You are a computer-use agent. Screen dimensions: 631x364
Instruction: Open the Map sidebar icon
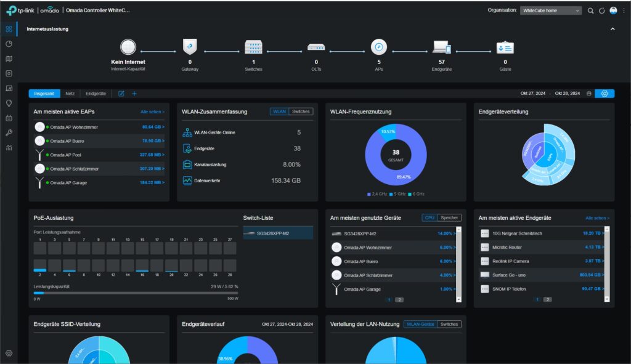tap(9, 59)
